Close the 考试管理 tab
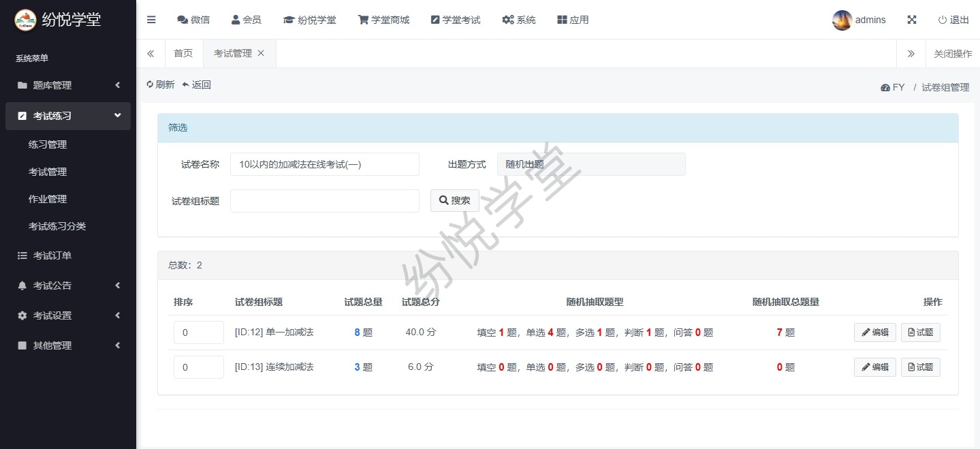 point(261,53)
